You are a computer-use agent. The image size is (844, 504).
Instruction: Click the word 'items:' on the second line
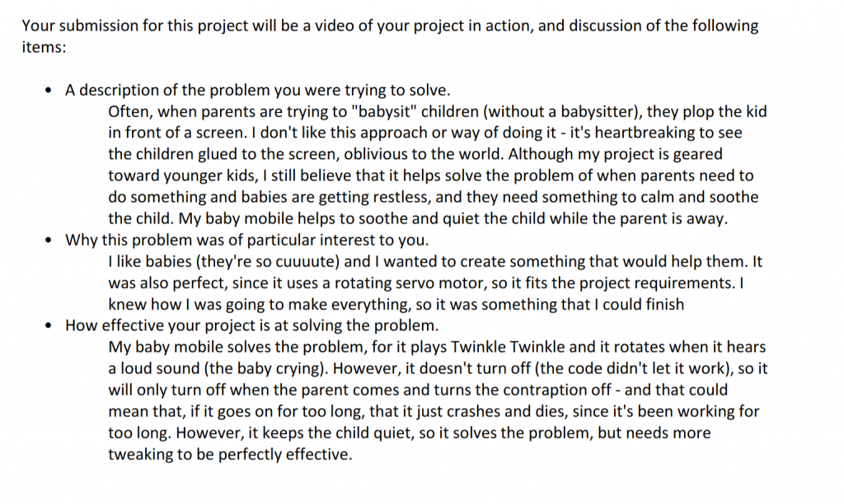[44, 47]
